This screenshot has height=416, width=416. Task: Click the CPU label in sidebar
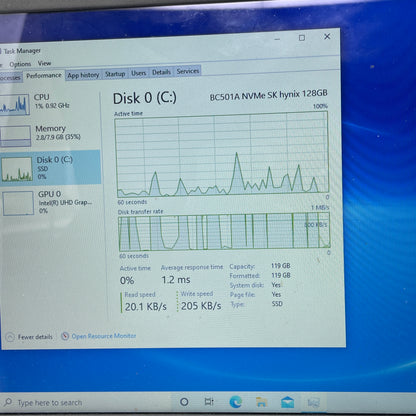click(x=41, y=97)
